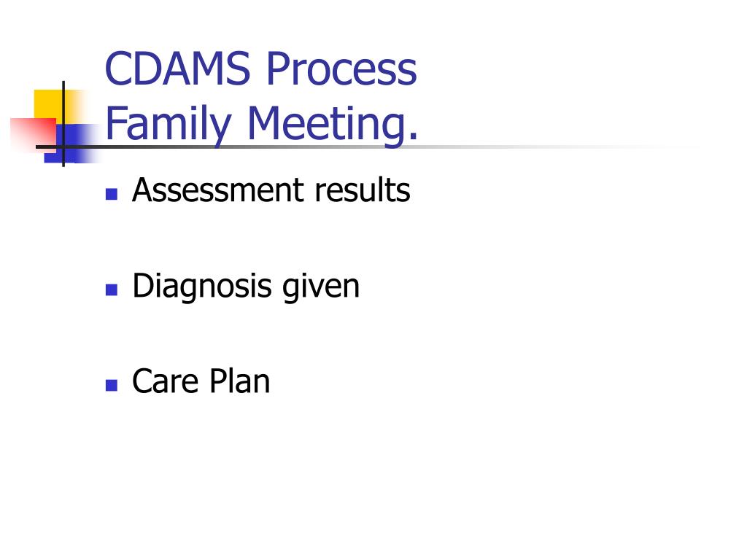
Task: Click the bullet square beside Care Plan
Action: [112, 385]
